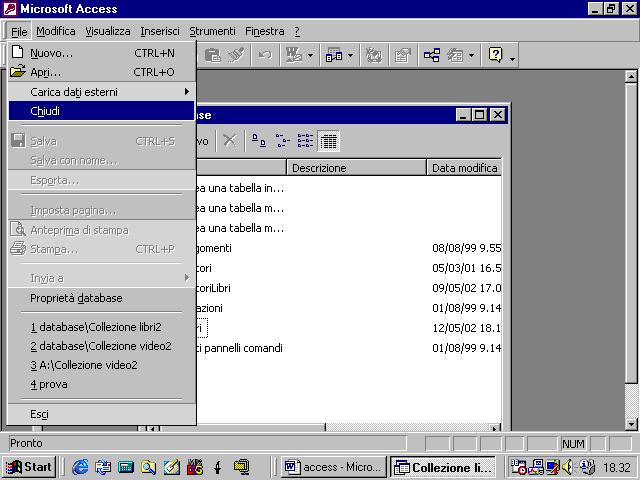Image resolution: width=640 pixels, height=480 pixels.
Task: Switch to Small Icons view
Action: (282, 141)
